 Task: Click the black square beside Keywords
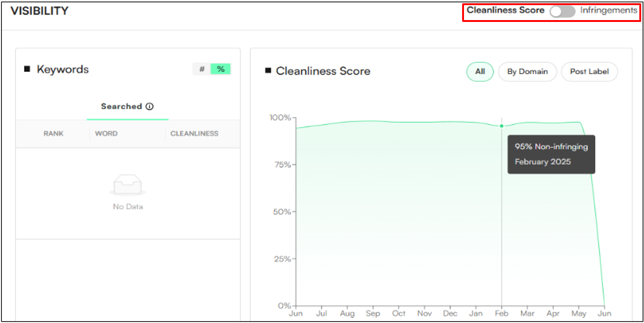[x=27, y=69]
